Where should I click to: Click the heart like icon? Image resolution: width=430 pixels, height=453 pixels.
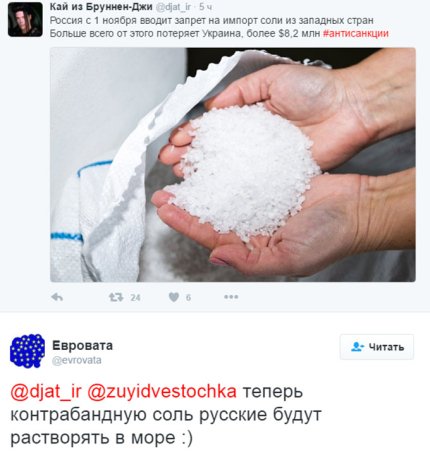tap(174, 297)
